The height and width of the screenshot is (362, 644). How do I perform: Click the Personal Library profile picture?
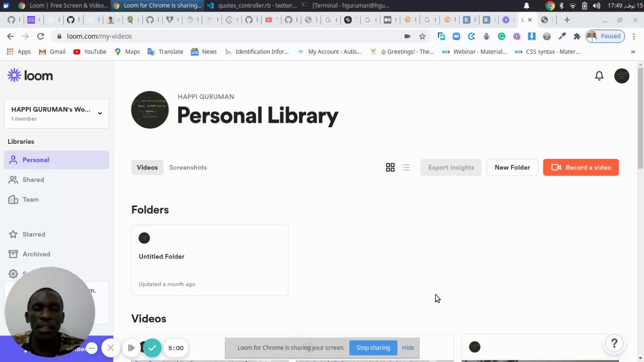pos(150,110)
